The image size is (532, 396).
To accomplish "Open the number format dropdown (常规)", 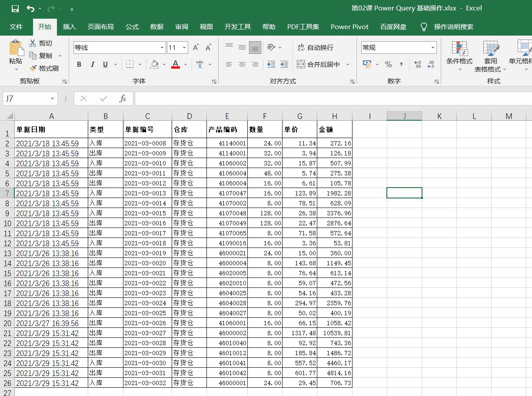I will [433, 48].
